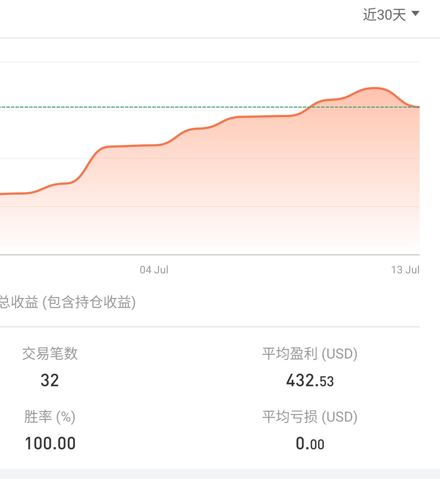Viewport: 440px width, 504px height.
Task: Click the curve's left starting point
Action: 1,194
